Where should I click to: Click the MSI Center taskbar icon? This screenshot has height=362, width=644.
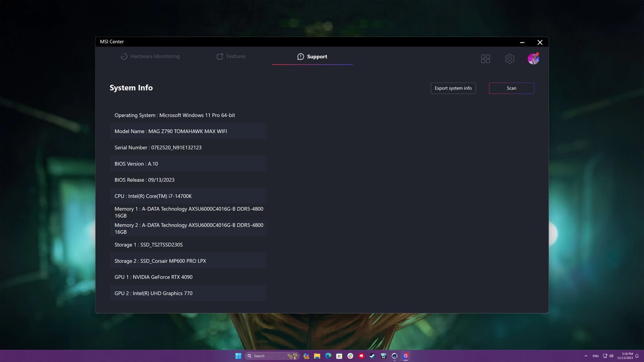[406, 356]
